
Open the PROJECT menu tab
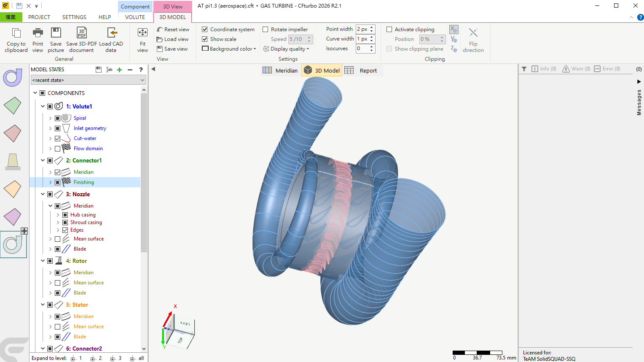[39, 17]
